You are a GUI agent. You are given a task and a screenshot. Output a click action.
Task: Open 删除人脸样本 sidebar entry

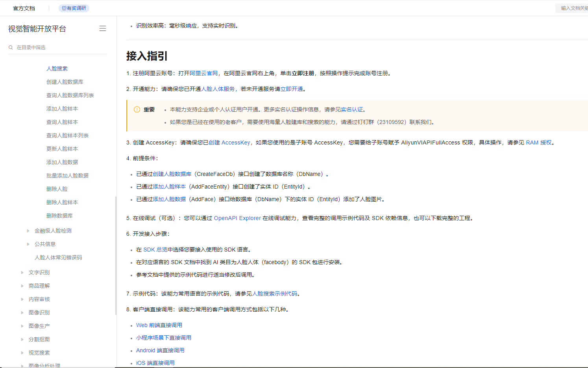click(62, 202)
